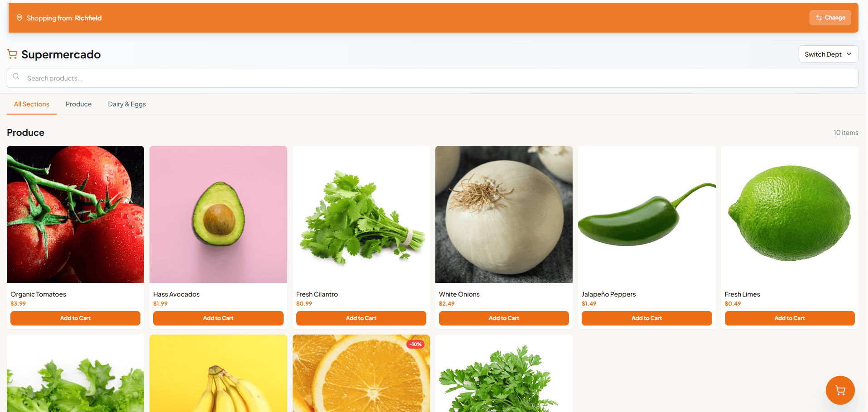
Task: Open the floating shopping cart button
Action: (x=840, y=390)
